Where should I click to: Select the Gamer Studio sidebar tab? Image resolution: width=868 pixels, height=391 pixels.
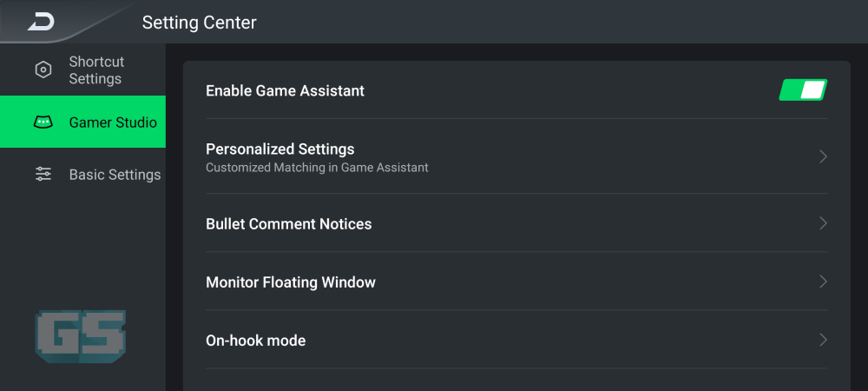click(83, 122)
